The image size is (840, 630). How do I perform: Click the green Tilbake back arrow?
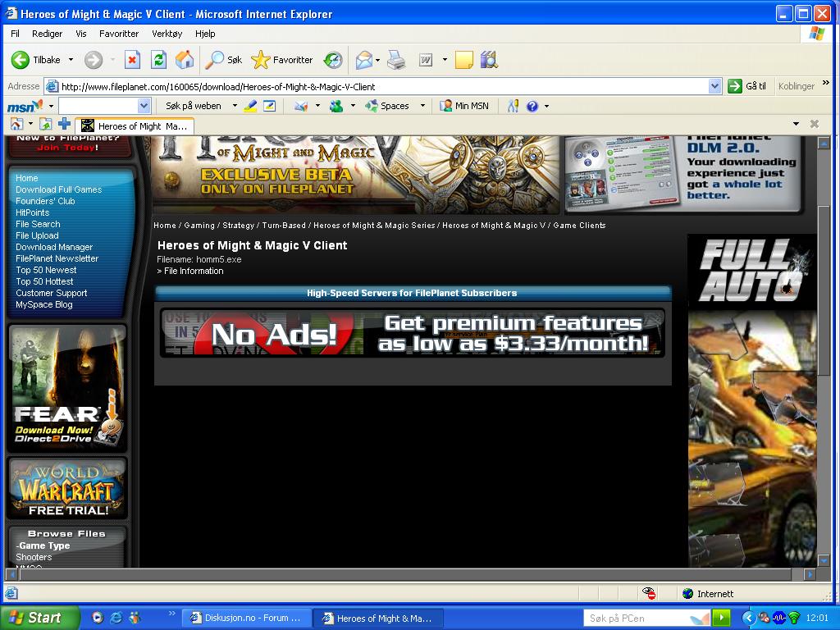[21, 60]
